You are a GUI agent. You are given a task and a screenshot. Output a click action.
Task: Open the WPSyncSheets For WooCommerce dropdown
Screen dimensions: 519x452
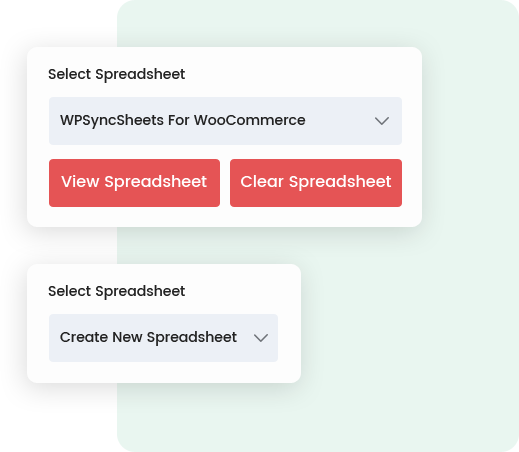(225, 121)
